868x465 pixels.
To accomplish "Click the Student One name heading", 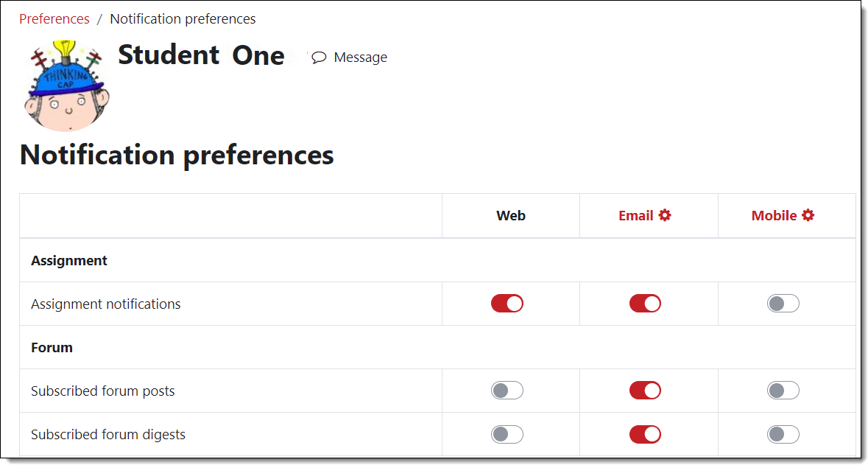I will click(x=201, y=55).
